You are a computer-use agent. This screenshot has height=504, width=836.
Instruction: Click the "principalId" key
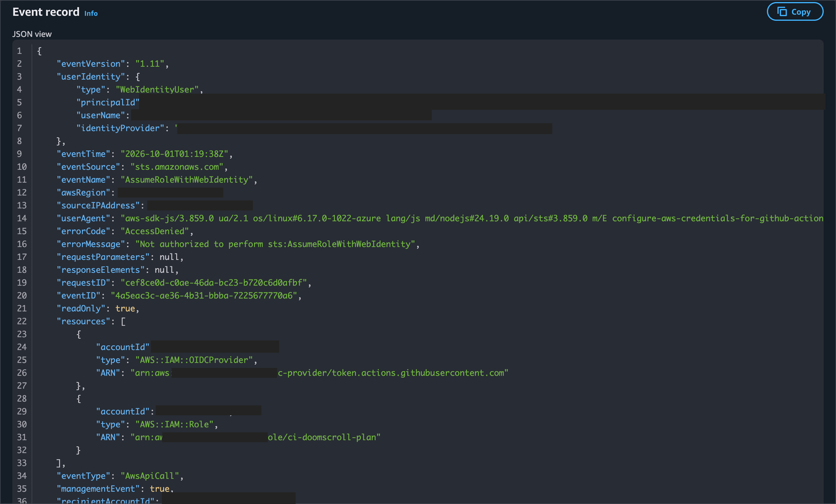(108, 102)
